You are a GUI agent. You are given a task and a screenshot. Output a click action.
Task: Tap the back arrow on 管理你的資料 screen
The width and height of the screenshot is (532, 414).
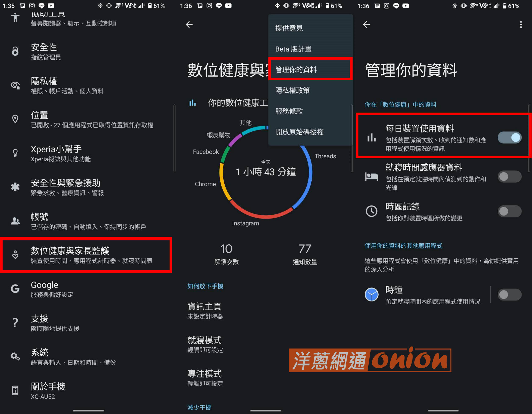367,24
